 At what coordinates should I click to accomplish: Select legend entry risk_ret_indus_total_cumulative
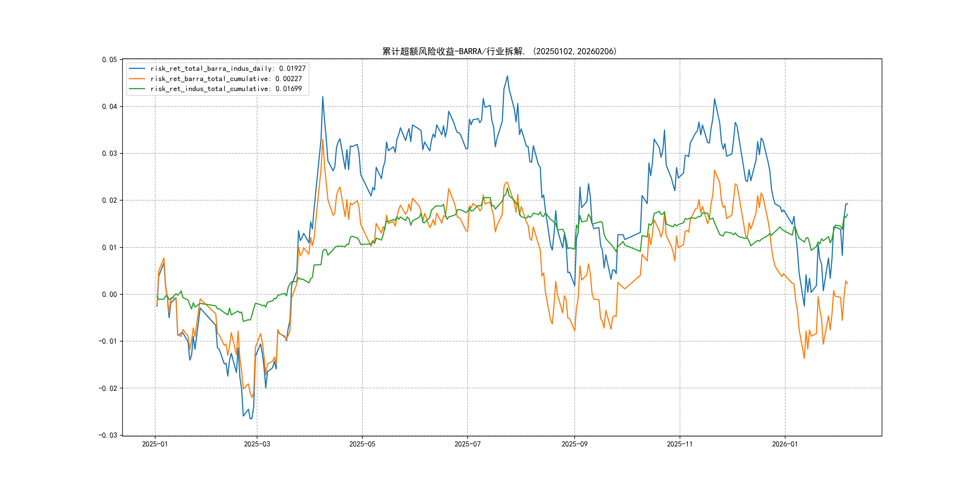pyautogui.click(x=226, y=89)
